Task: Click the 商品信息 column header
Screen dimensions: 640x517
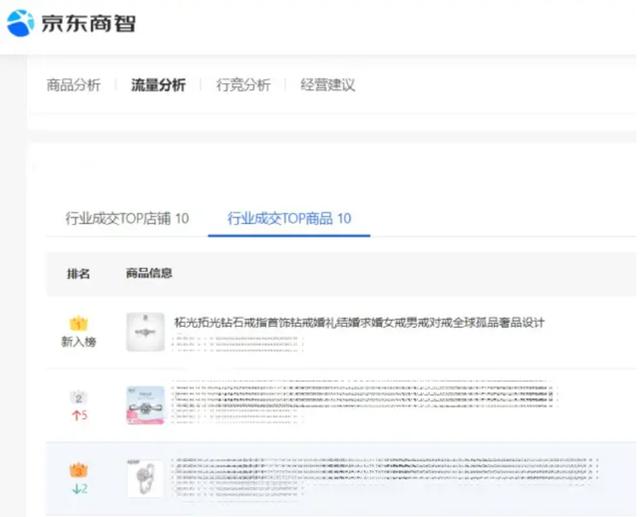Action: click(149, 273)
